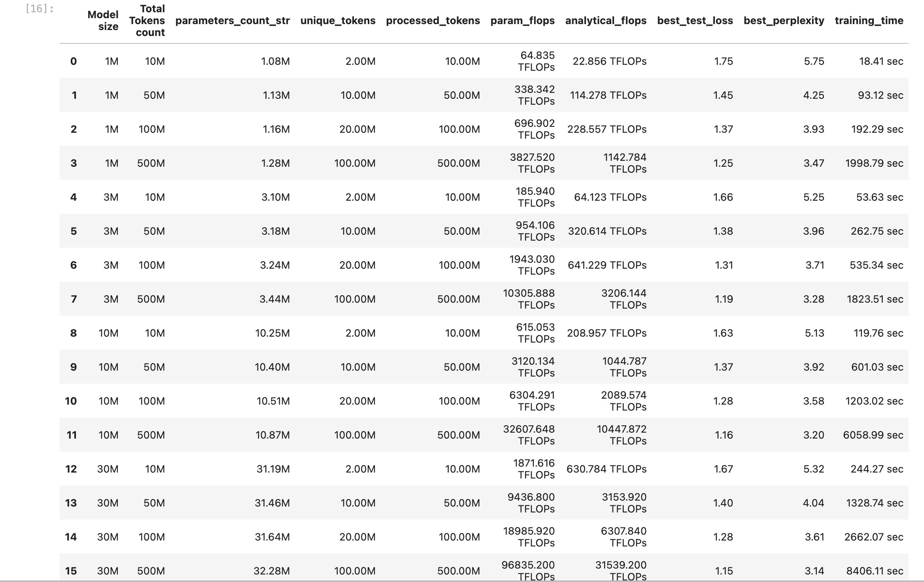Click the 18.41 sec training time cell
The width and height of the screenshot is (924, 582).
[881, 61]
